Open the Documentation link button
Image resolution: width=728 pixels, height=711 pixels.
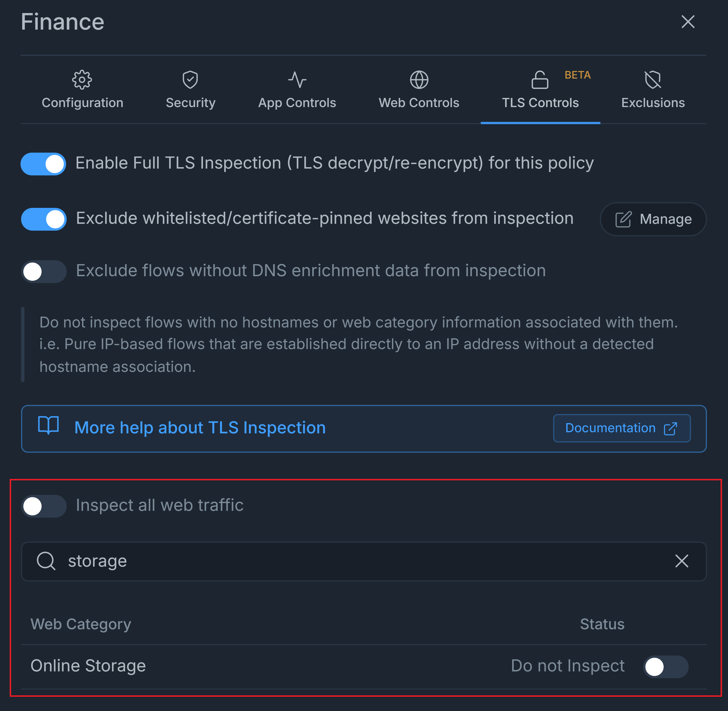[621, 428]
